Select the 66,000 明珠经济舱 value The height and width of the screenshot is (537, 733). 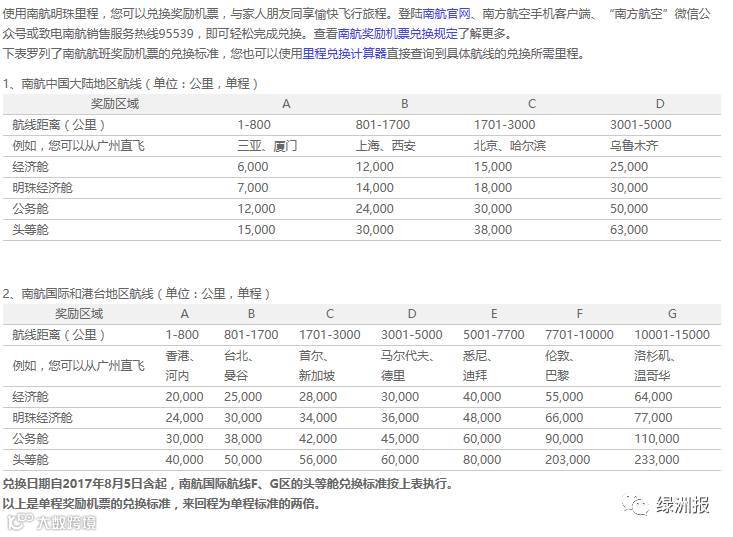(x=564, y=418)
